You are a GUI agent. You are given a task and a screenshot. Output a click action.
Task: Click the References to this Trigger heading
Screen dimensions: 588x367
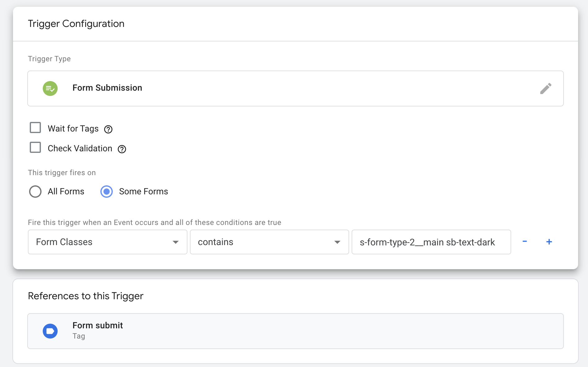pos(86,296)
